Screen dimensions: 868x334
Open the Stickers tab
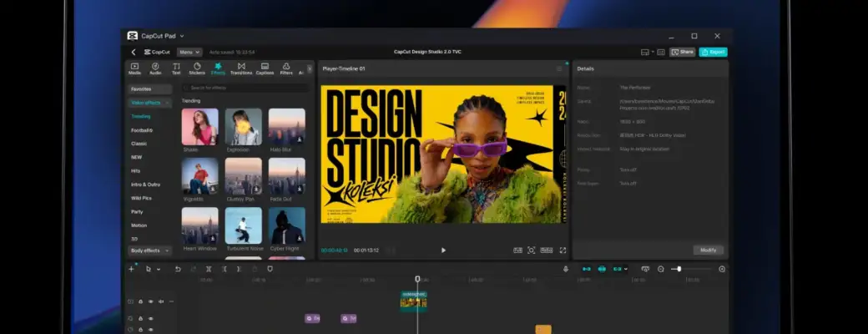[197, 68]
